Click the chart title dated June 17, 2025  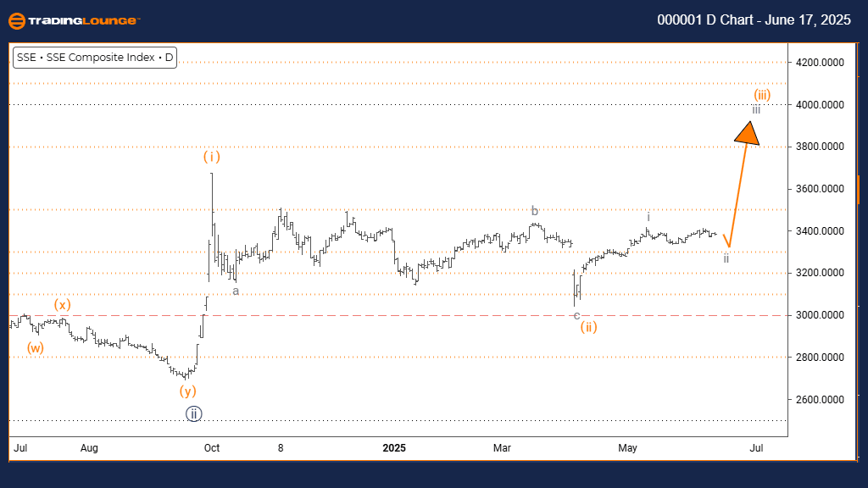point(754,20)
